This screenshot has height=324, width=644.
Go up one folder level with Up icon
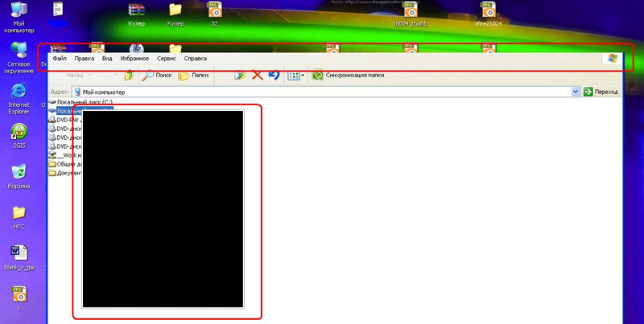coord(129,75)
